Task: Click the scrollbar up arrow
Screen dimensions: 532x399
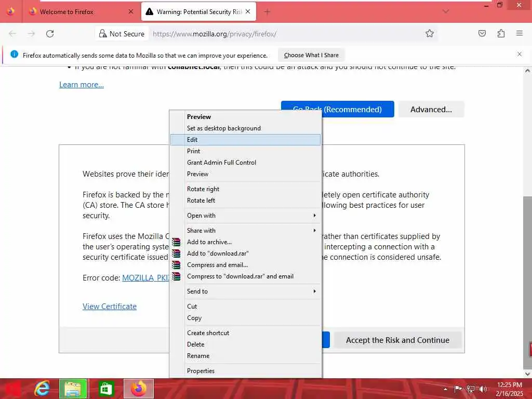Action: pyautogui.click(x=527, y=71)
